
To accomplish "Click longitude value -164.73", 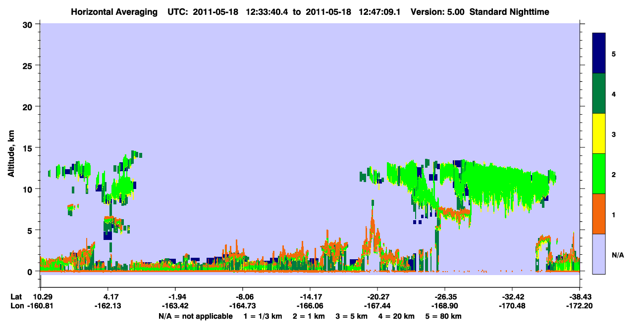I will pos(243,306).
